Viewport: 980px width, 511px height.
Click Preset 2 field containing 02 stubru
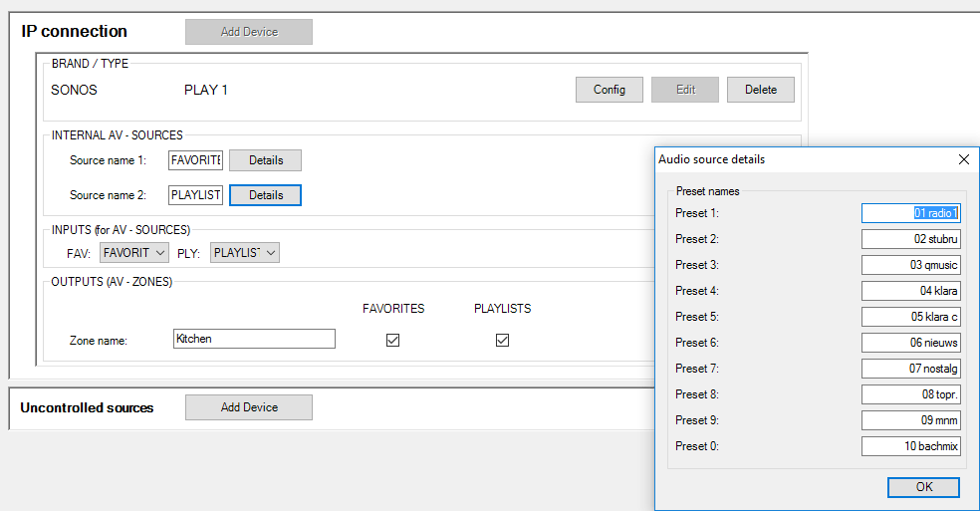tap(910, 239)
